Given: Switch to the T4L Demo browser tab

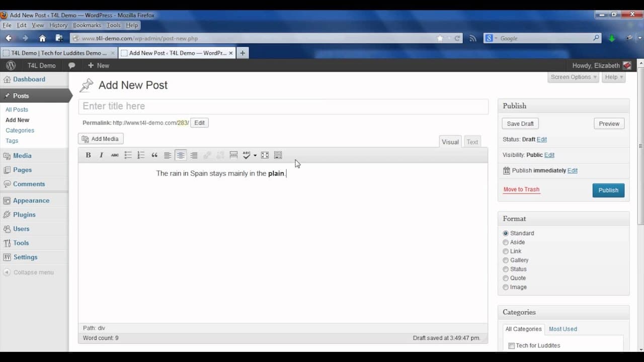Looking at the screenshot, I should pyautogui.click(x=59, y=53).
